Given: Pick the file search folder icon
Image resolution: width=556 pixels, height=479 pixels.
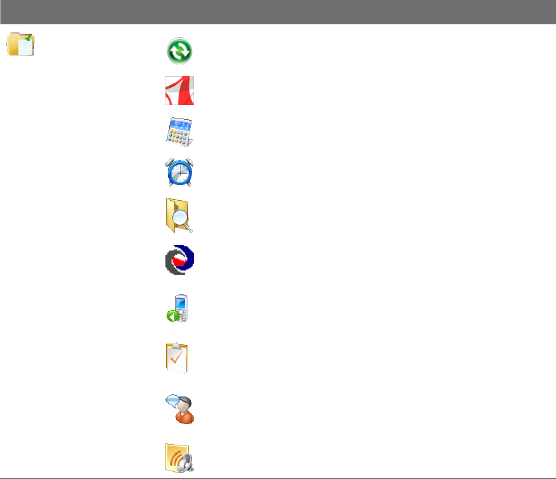Looking at the screenshot, I should pyautogui.click(x=179, y=216).
